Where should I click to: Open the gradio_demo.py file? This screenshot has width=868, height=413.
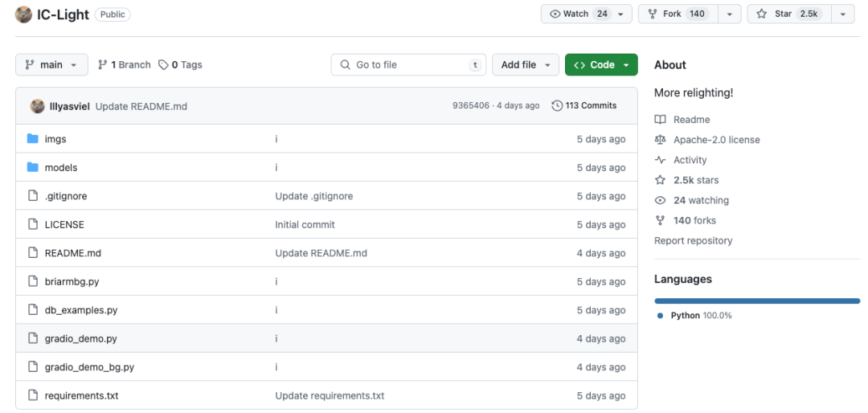coord(81,339)
